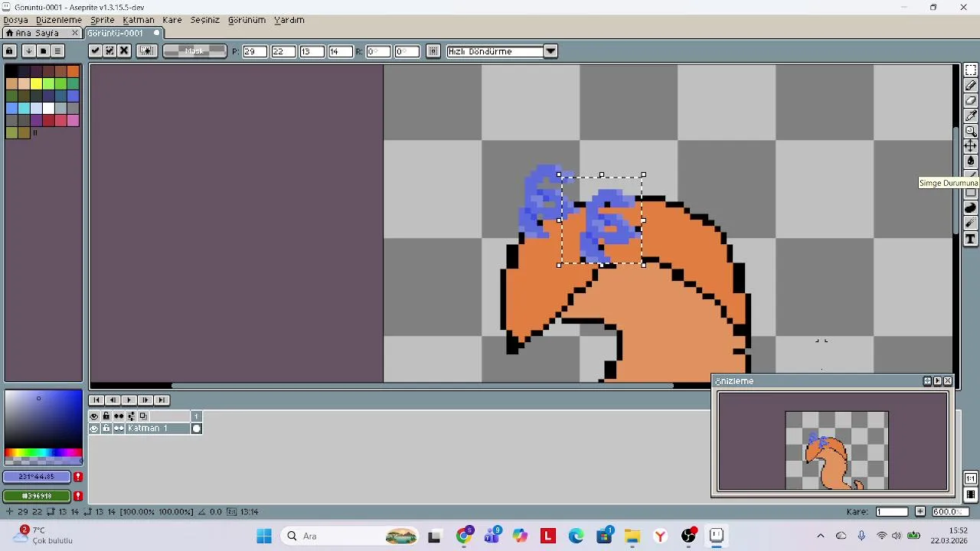Open the Düzenleme menu

[59, 20]
